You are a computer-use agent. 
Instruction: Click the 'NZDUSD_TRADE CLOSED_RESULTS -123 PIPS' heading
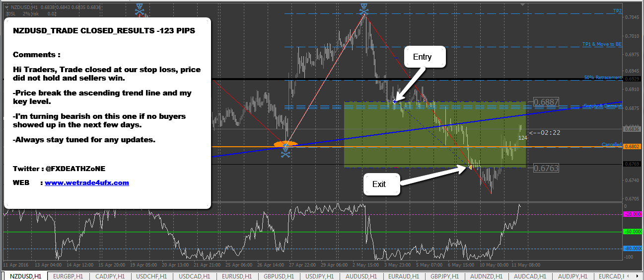pyautogui.click(x=104, y=31)
